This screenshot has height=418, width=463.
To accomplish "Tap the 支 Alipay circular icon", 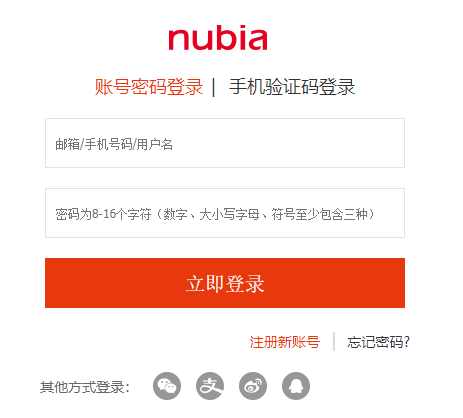I will (210, 386).
